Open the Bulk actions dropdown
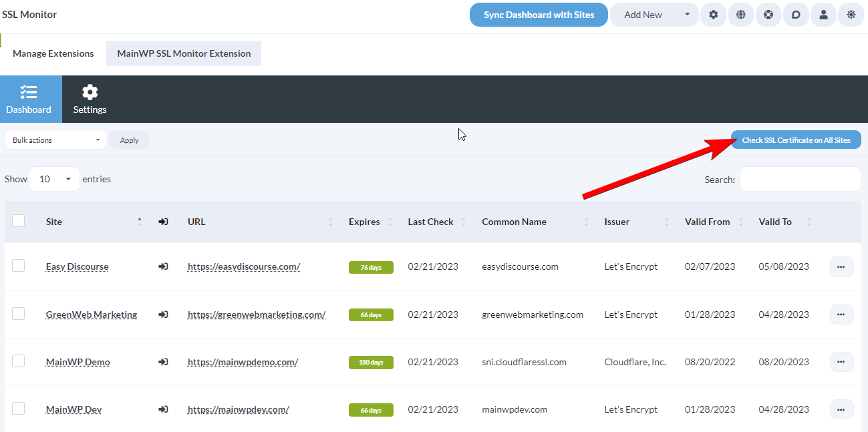868x432 pixels. click(55, 140)
